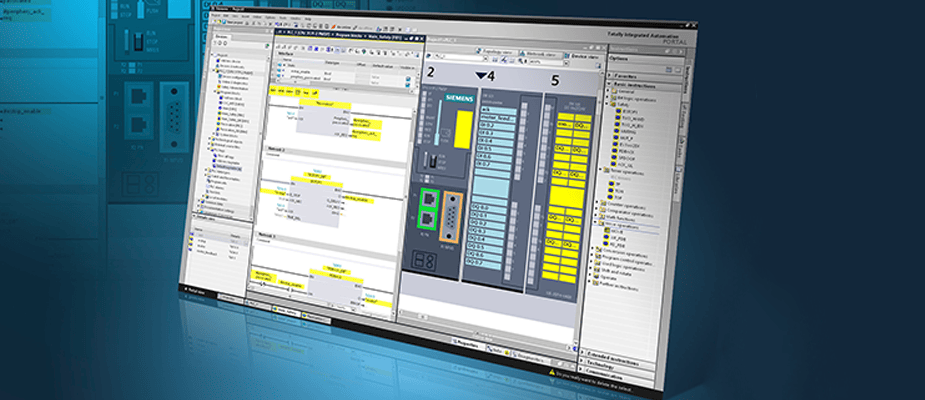Expand the Extended instructions section
This screenshot has width=925, height=400.
coord(582,352)
